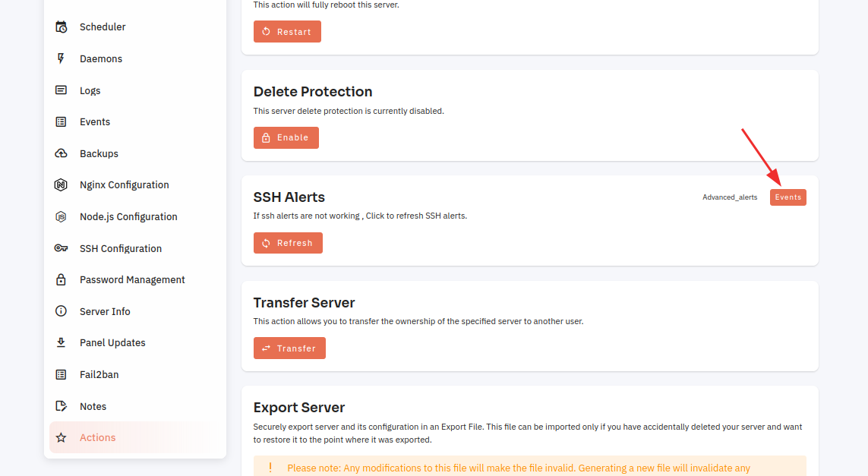Click the SSH Configuration key icon
Viewport: 868px width, 476px height.
click(x=61, y=248)
